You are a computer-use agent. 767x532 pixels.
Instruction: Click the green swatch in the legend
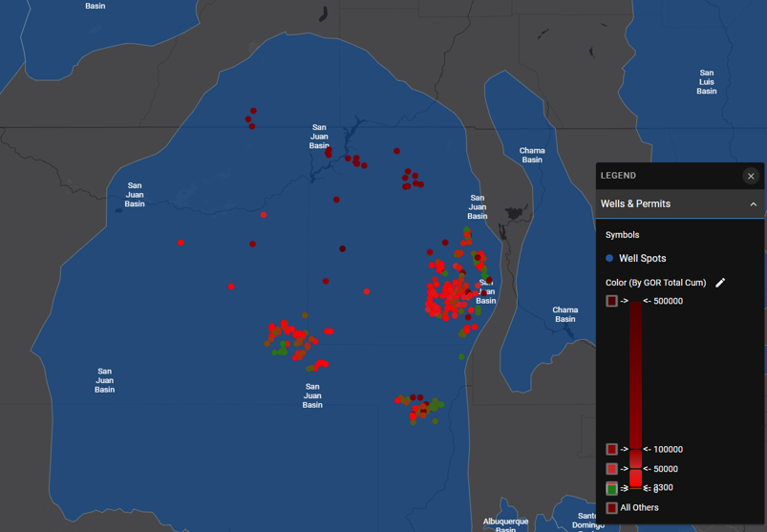point(612,489)
